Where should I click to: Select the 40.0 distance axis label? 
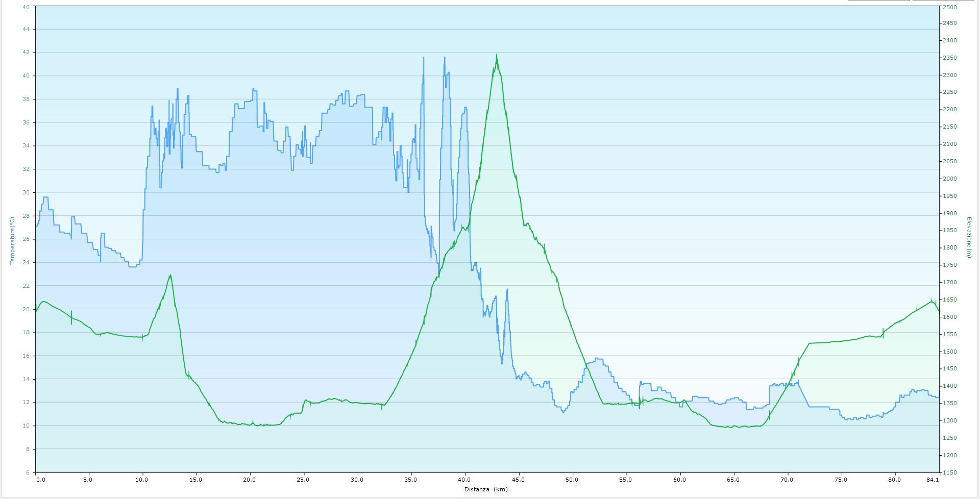click(464, 480)
